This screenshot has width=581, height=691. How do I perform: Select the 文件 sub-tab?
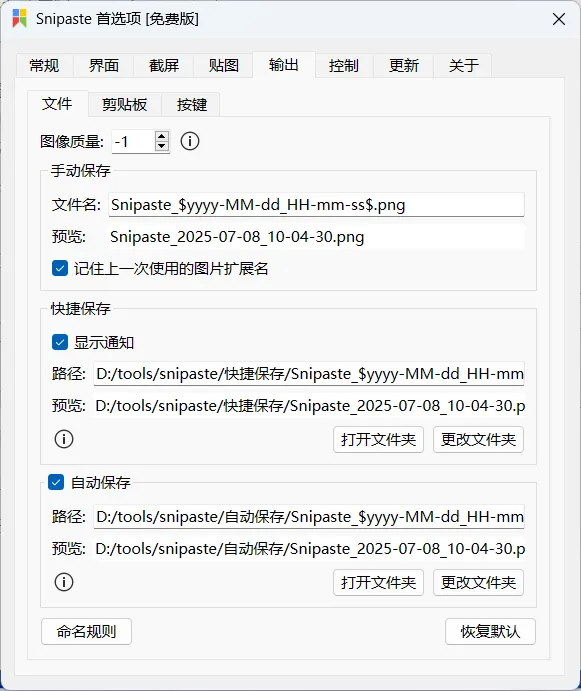point(57,104)
